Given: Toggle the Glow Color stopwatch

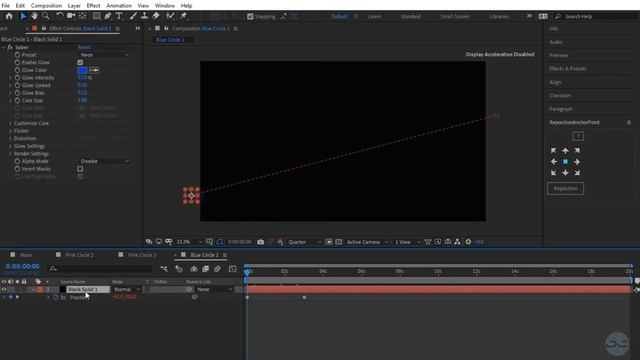Looking at the screenshot, I should [17, 70].
